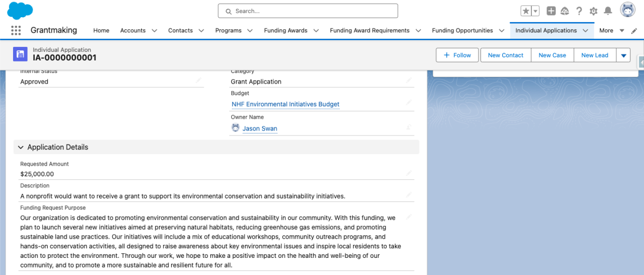
Task: Open the Home tab
Action: (x=101, y=31)
